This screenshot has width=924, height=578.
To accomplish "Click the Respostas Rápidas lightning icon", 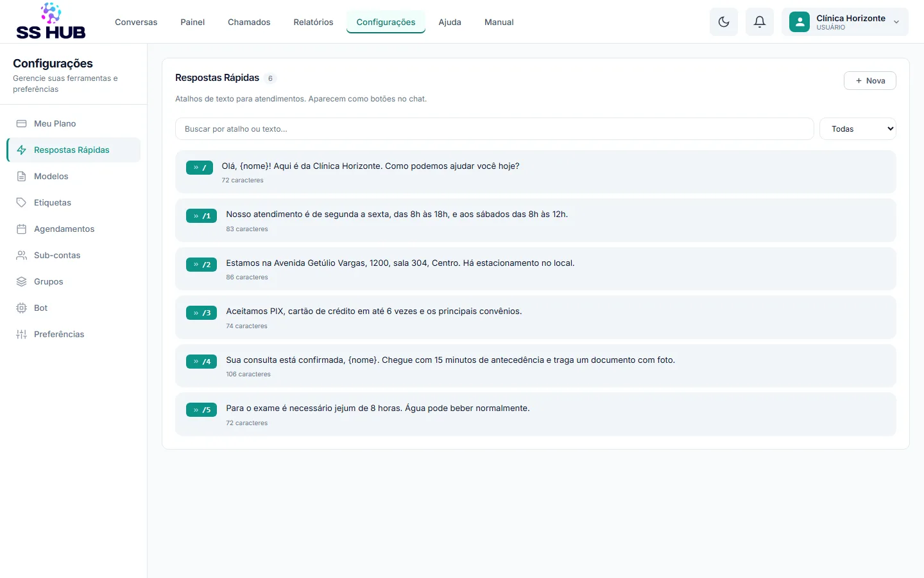I will (21, 150).
